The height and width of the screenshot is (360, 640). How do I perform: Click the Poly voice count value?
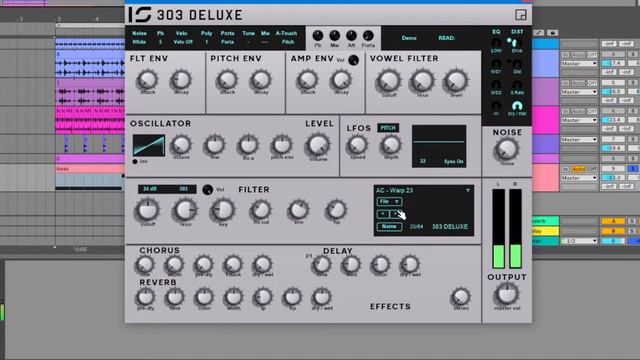[x=207, y=42]
